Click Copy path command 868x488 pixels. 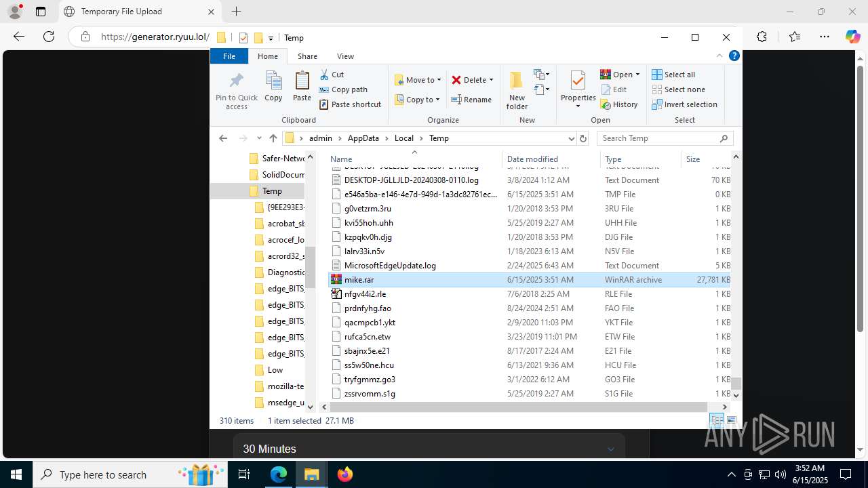[x=343, y=89]
